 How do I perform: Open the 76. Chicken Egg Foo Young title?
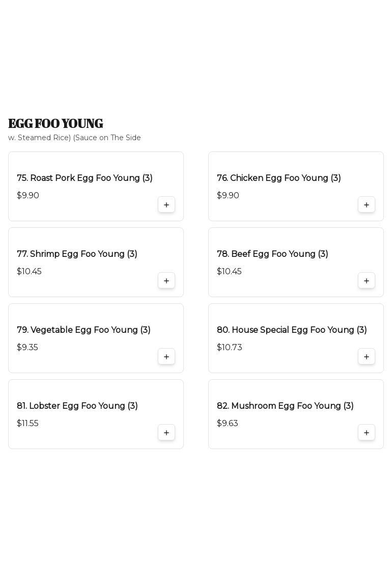(278, 178)
